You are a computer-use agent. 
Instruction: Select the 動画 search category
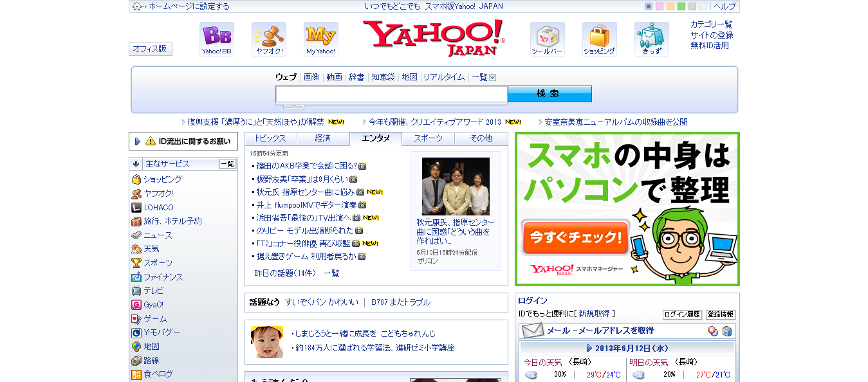click(x=334, y=77)
